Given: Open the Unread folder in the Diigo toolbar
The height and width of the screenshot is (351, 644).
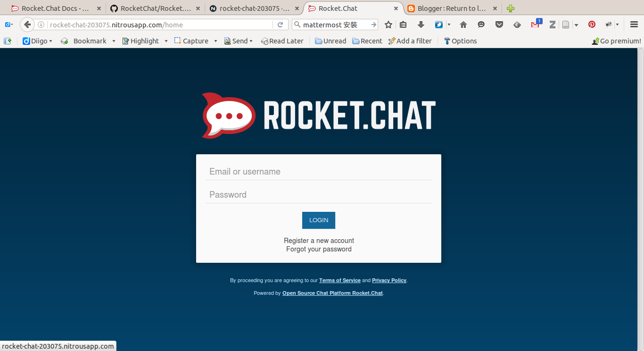Looking at the screenshot, I should click(x=330, y=41).
